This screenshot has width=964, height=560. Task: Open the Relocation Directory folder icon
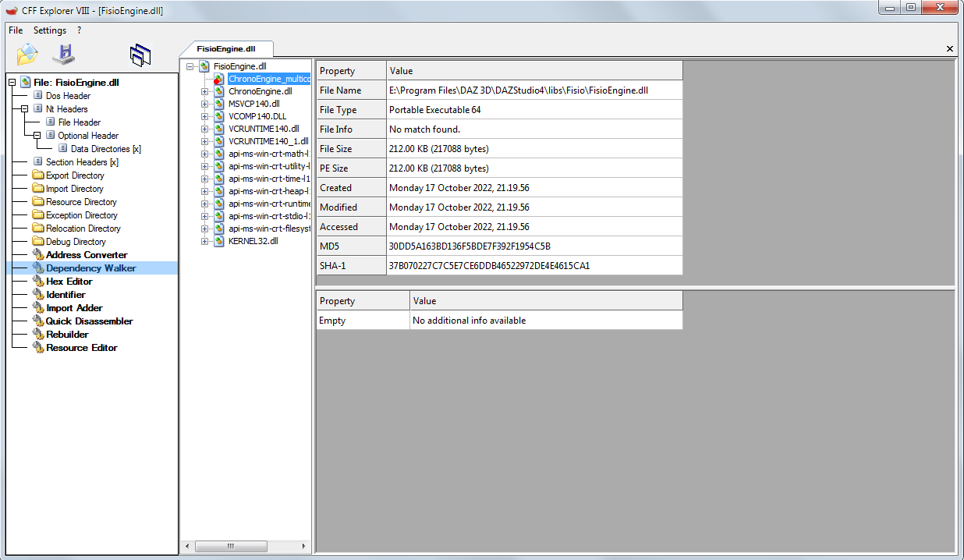pos(38,229)
